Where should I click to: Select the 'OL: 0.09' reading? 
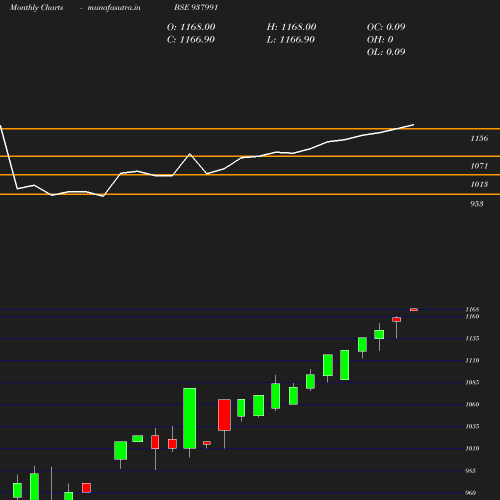(x=386, y=52)
